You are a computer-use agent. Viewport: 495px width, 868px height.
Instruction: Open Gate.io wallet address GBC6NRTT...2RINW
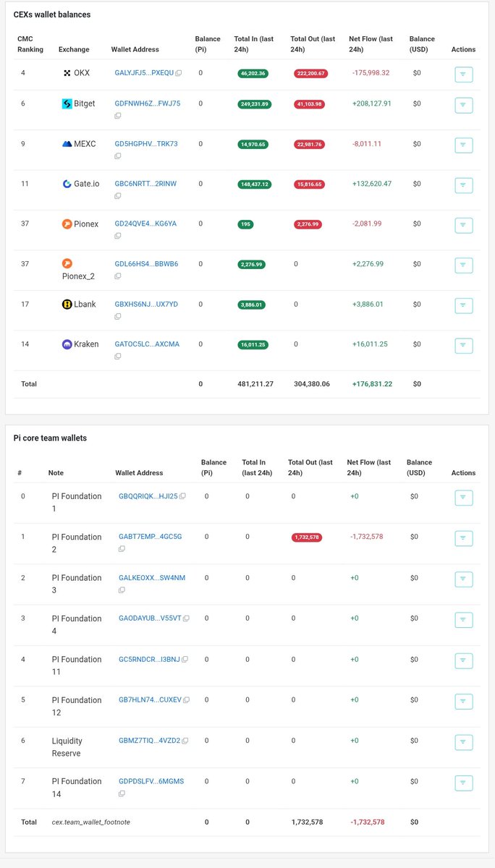[x=145, y=184]
